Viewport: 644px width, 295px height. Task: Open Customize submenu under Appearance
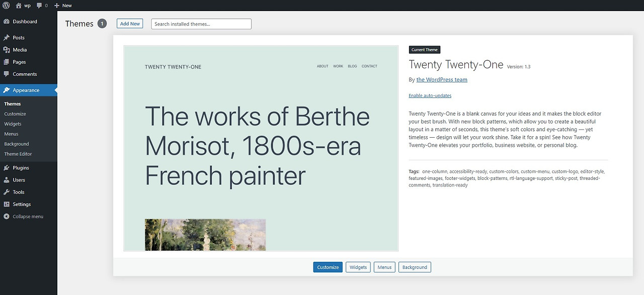point(15,114)
